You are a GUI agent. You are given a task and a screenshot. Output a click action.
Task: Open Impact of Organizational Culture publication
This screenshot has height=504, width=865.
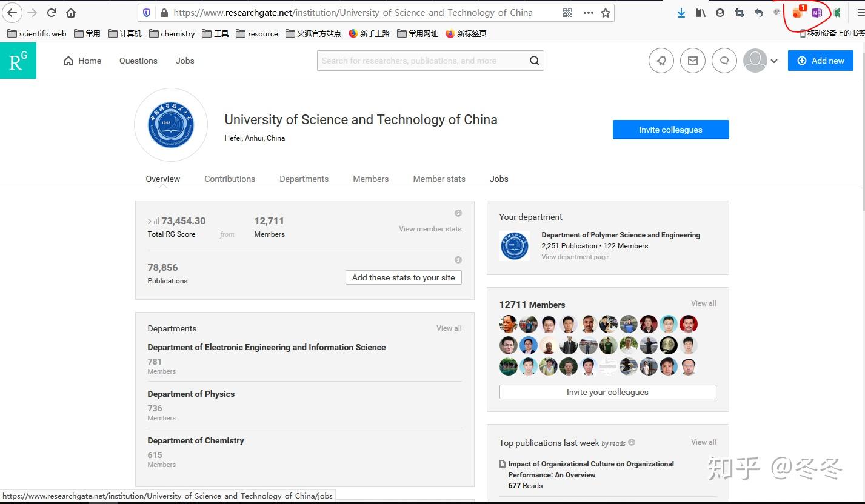tap(591, 469)
